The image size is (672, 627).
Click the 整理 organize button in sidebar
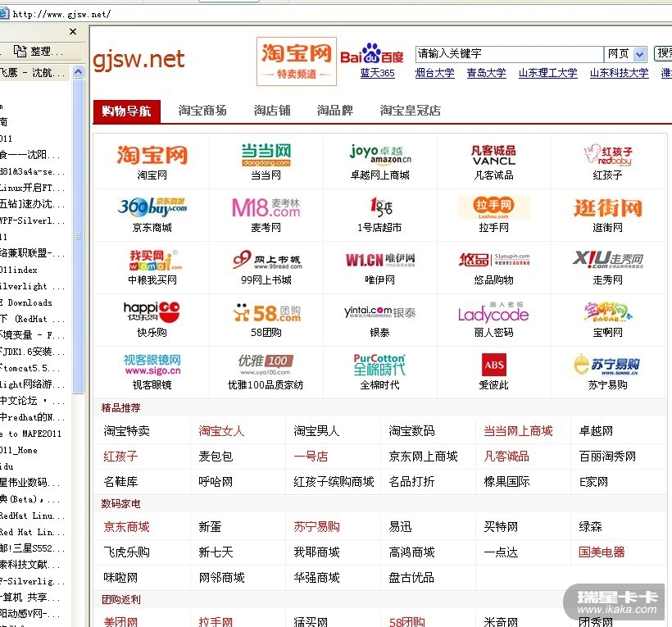tap(39, 52)
